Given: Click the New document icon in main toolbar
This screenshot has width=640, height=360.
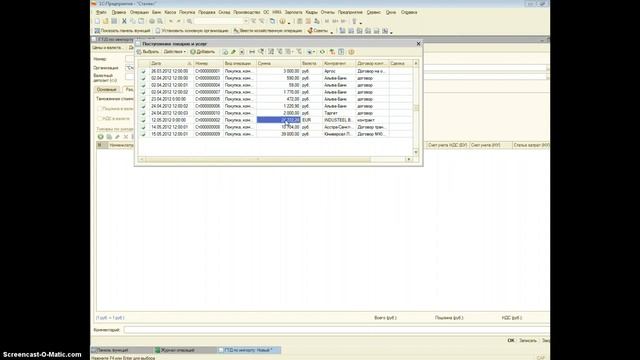Looking at the screenshot, I should pyautogui.click(x=98, y=21).
